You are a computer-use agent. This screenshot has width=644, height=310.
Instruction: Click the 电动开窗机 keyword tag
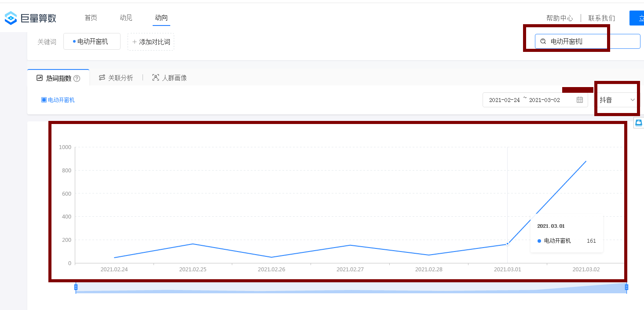click(x=92, y=41)
